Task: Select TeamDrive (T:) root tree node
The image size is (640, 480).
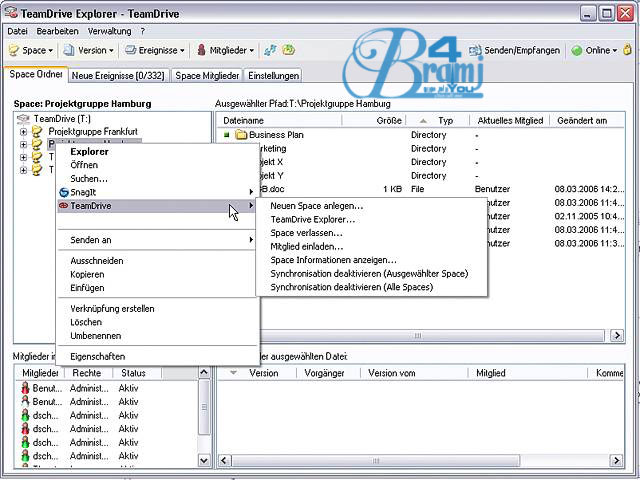Action: coord(62,119)
